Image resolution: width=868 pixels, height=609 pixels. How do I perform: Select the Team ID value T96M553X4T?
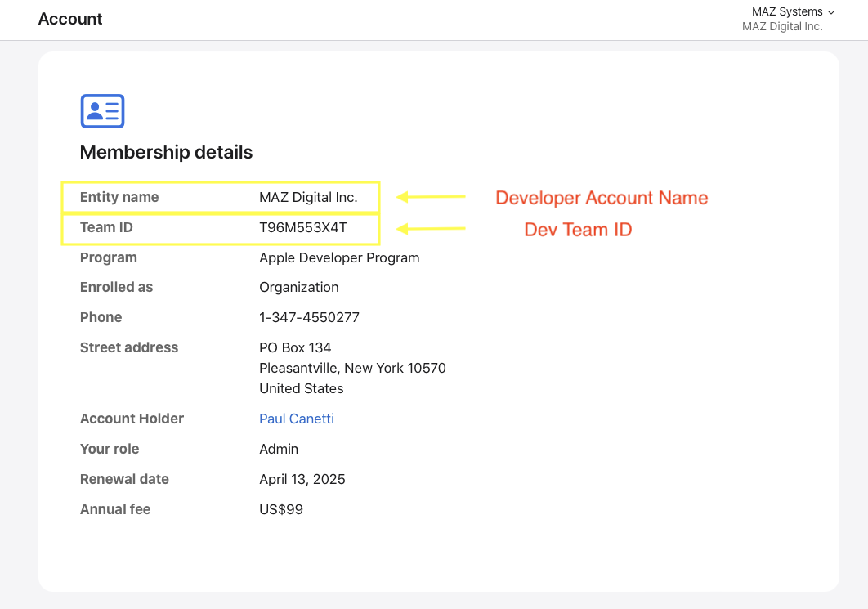pos(303,227)
